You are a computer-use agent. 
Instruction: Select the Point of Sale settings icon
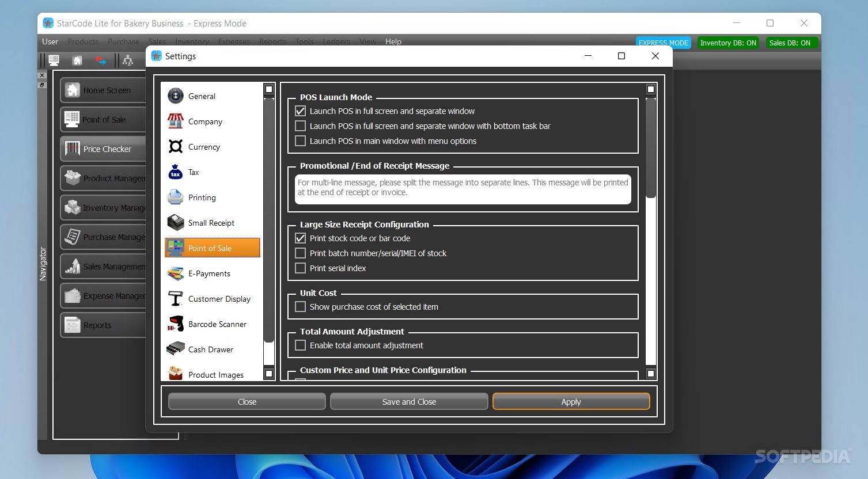[x=176, y=248]
